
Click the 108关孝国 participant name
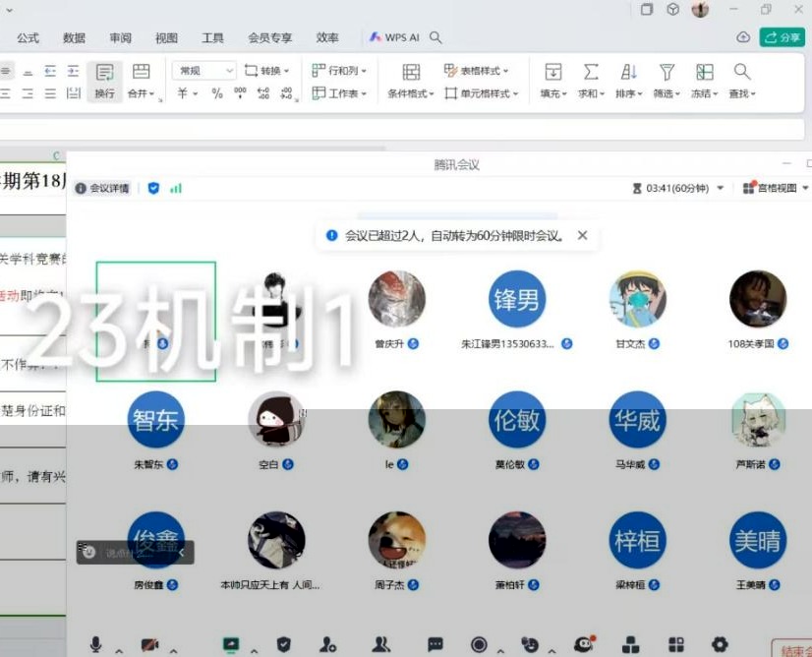751,343
